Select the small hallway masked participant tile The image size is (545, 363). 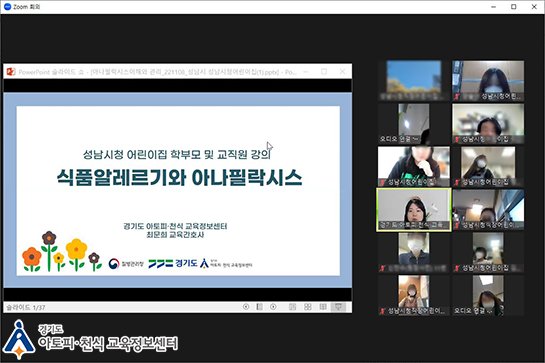pyautogui.click(x=488, y=252)
